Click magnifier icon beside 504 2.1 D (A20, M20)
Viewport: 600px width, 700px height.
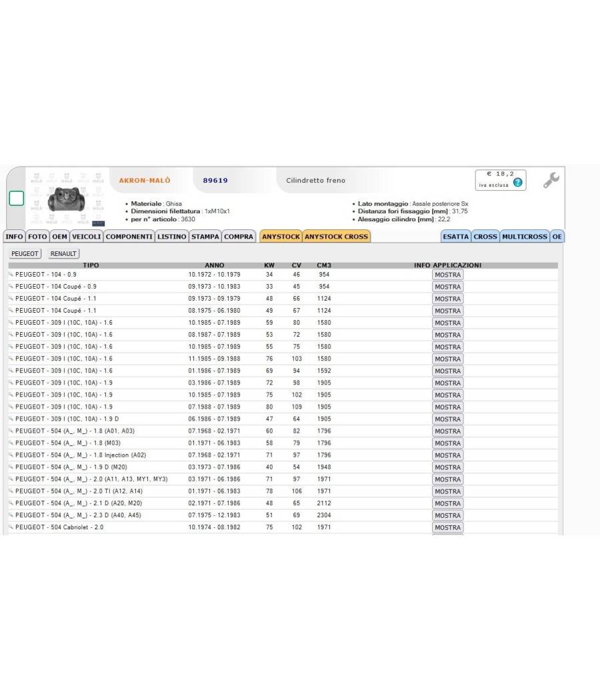[11, 503]
